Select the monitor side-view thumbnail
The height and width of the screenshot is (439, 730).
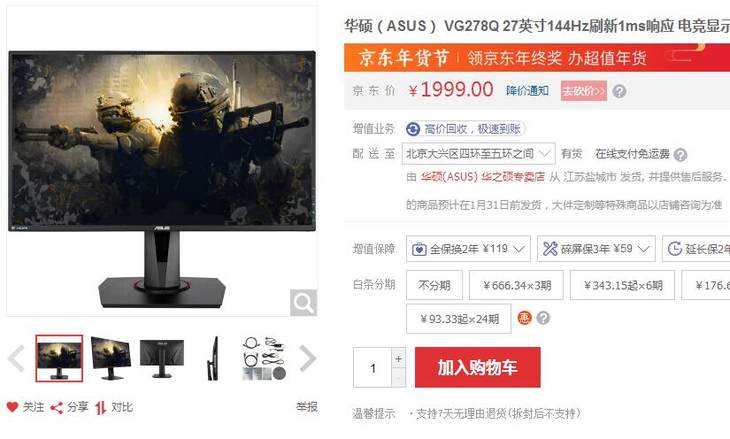point(212,358)
